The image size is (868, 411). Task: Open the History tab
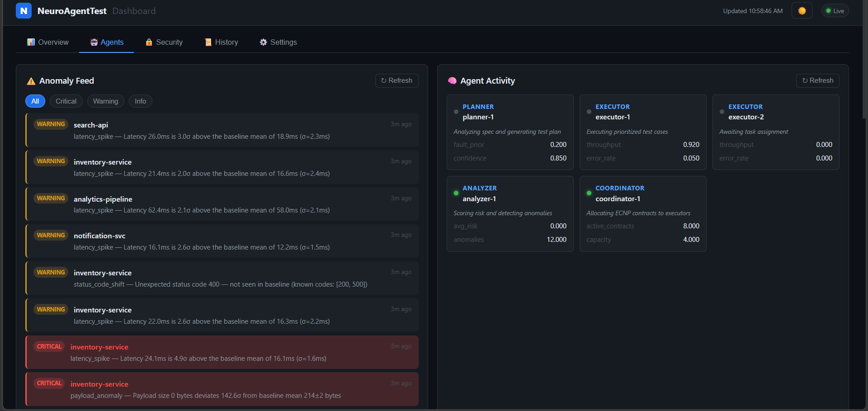point(221,42)
